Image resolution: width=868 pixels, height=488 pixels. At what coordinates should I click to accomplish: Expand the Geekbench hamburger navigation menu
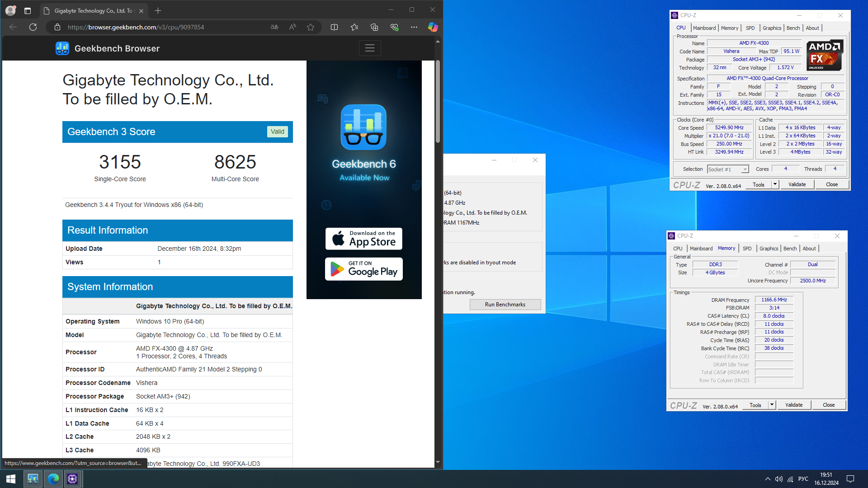(x=370, y=48)
